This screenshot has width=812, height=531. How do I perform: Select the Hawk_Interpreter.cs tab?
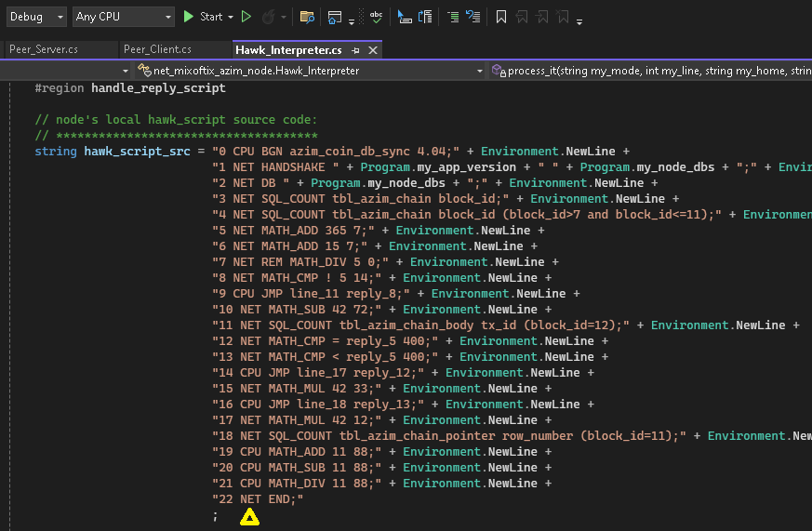[x=288, y=50]
